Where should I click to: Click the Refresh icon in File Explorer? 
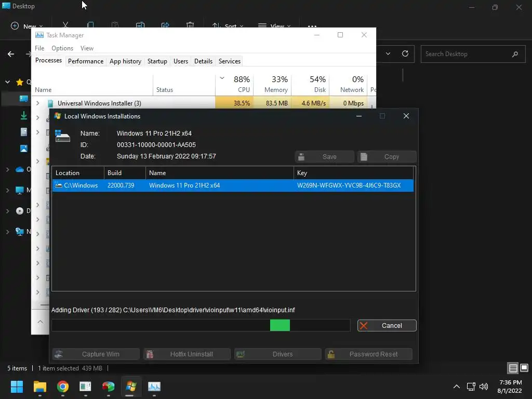(405, 54)
